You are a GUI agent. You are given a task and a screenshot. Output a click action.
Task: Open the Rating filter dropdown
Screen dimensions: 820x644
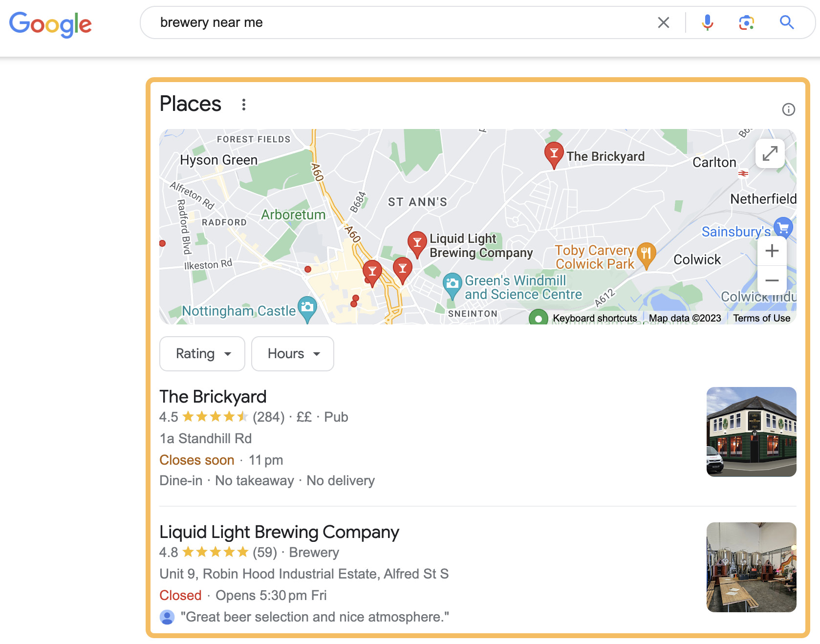pyautogui.click(x=202, y=354)
